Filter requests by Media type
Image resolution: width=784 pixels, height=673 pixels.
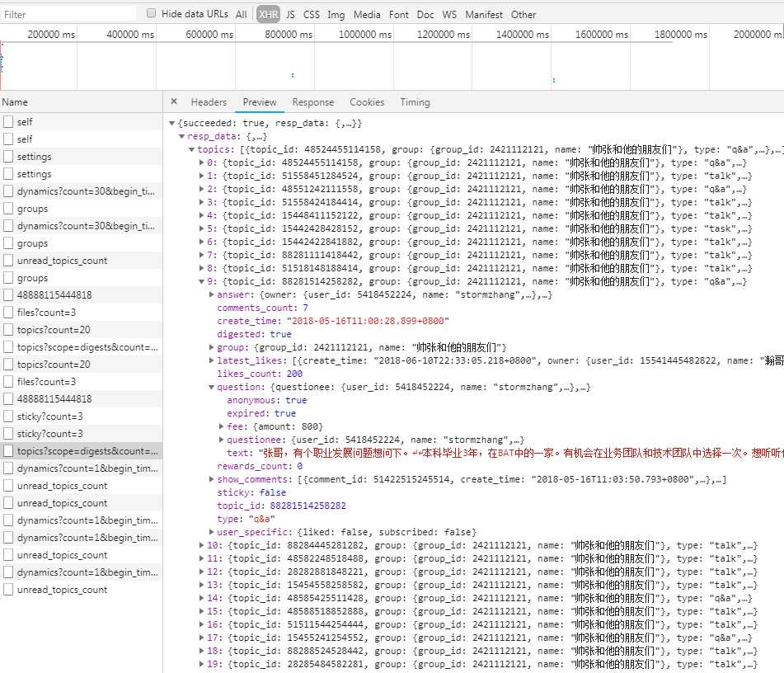367,15
